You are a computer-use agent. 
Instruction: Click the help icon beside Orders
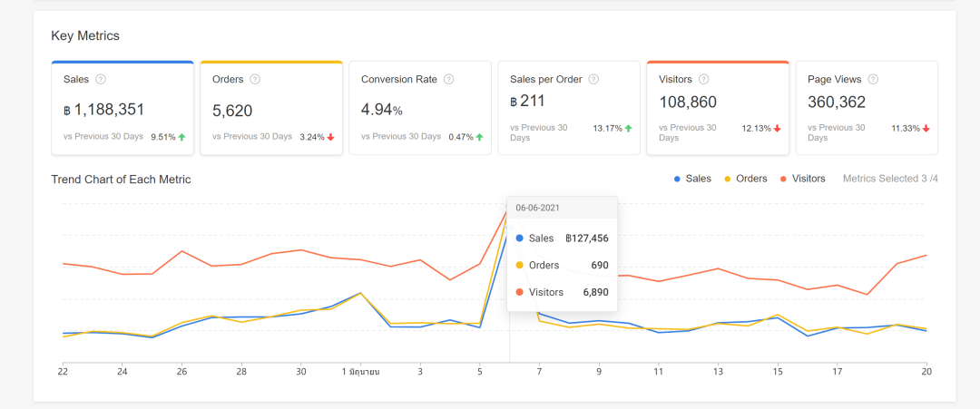tap(255, 80)
